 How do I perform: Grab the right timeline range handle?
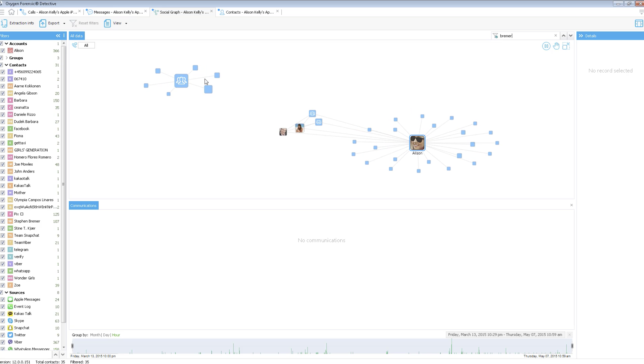tap(572, 346)
